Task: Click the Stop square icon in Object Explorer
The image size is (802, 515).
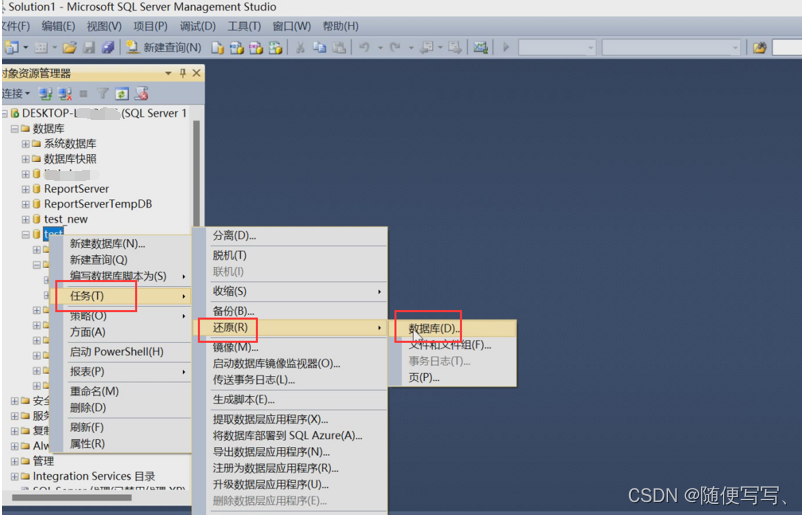Action: [84, 94]
